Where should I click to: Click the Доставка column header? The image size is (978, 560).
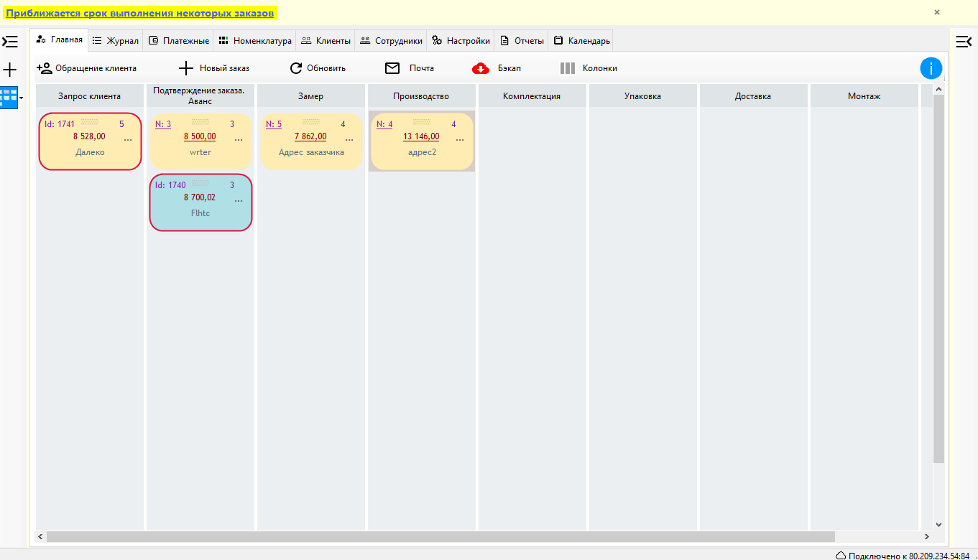(754, 96)
